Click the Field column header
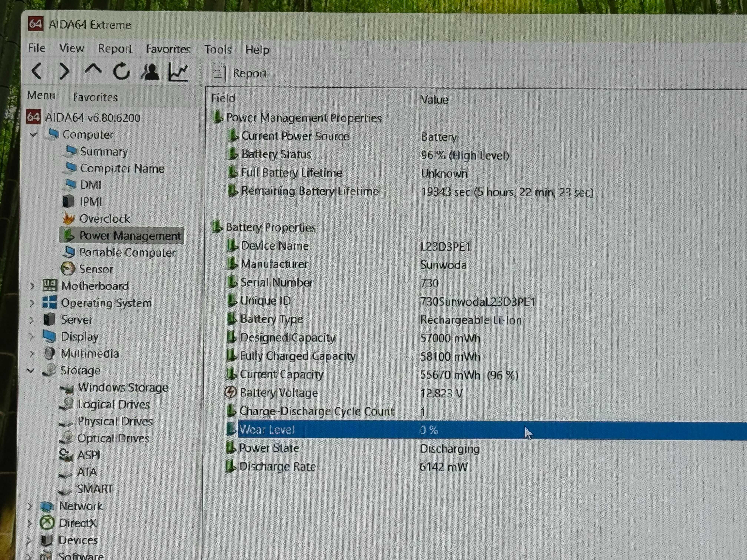This screenshot has height=560, width=747. click(223, 98)
